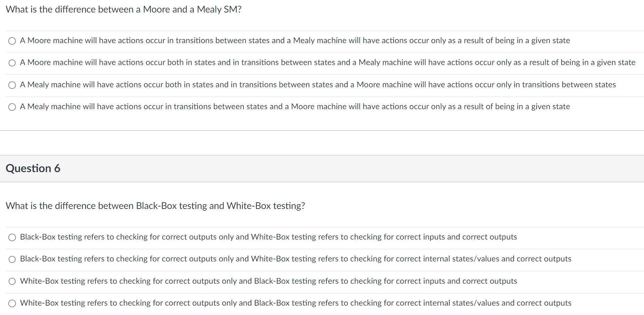
Task: Click White-Box answer label mentioning internal states/values
Action: (x=296, y=303)
